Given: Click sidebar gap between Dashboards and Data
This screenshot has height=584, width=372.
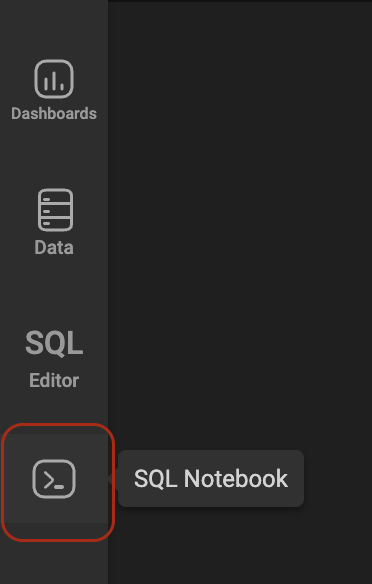Looking at the screenshot, I should 54,155.
